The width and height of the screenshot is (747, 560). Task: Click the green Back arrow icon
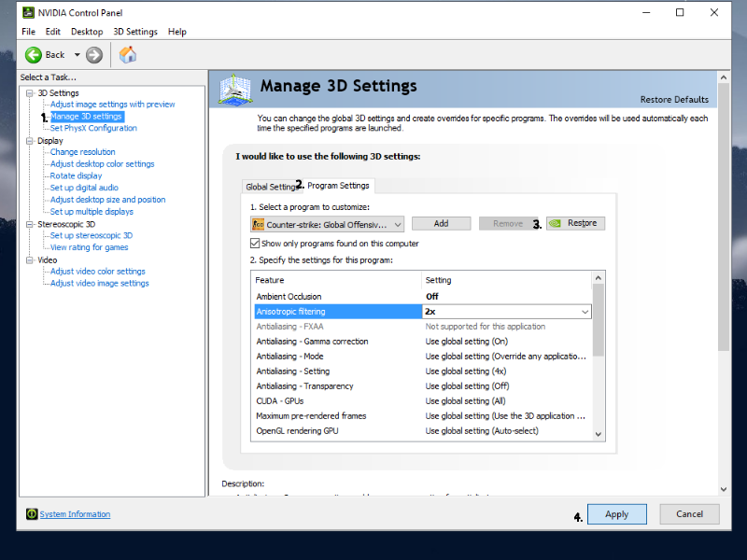click(x=34, y=55)
